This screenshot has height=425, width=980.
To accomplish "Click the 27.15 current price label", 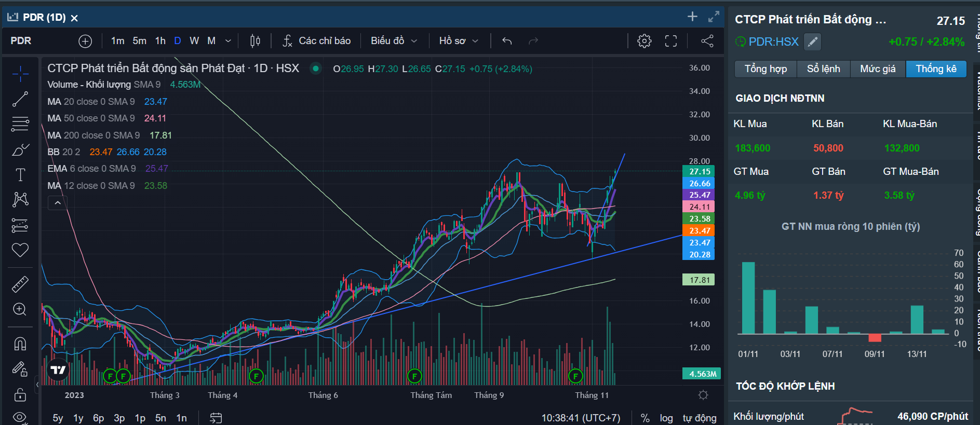I will click(x=699, y=171).
